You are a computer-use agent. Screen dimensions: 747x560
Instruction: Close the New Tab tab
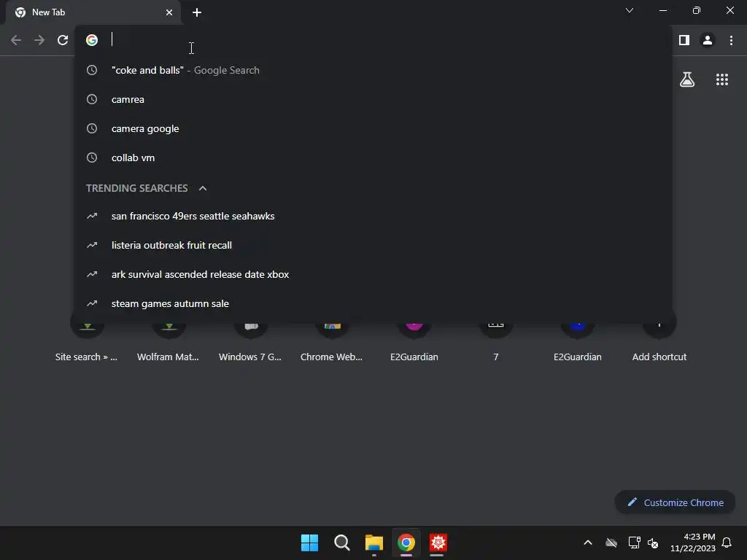pyautogui.click(x=169, y=12)
